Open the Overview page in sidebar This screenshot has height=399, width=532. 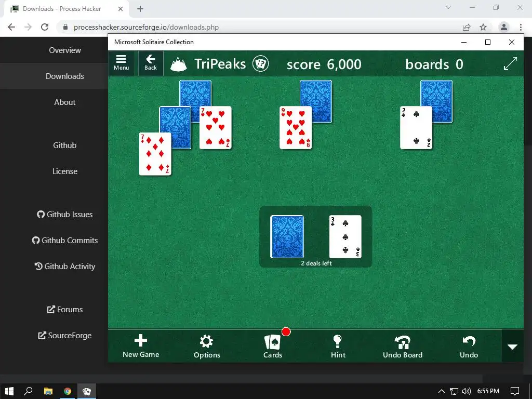point(65,50)
